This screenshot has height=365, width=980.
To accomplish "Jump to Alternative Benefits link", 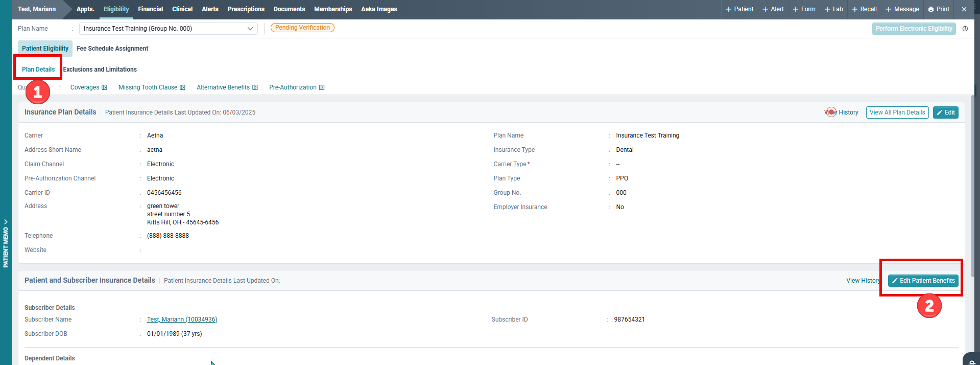I will pos(223,87).
